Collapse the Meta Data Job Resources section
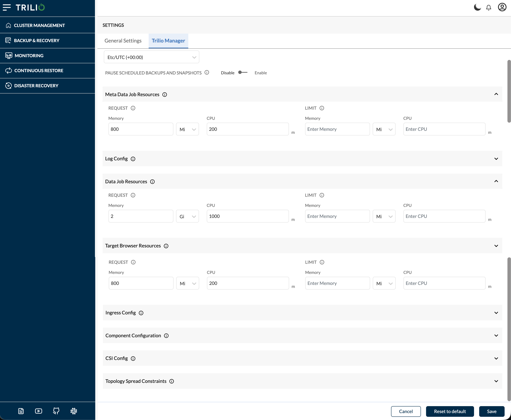 point(496,94)
